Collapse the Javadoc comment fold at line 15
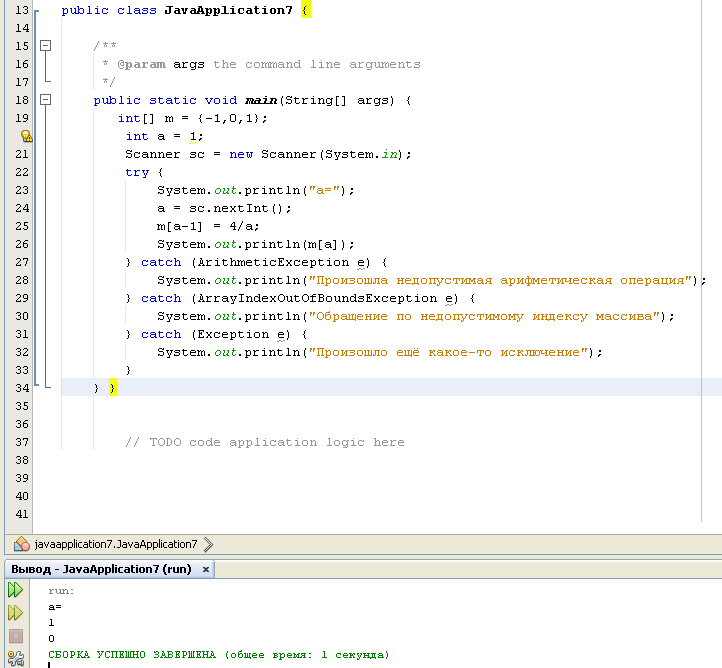This screenshot has width=722, height=668. (x=45, y=46)
